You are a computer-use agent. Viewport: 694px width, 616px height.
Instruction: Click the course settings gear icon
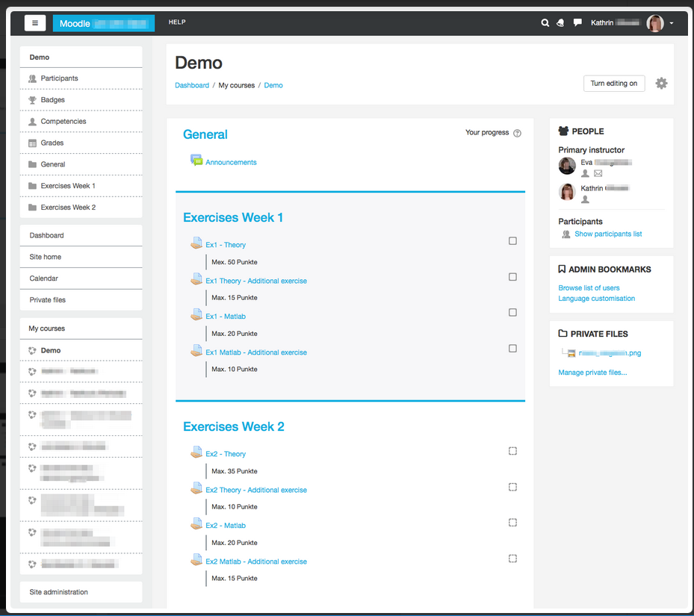[661, 84]
